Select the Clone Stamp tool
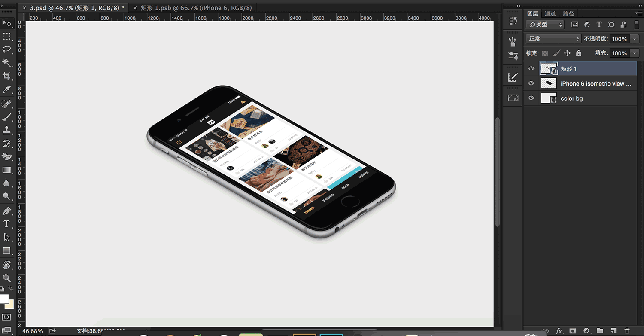Screen dimensions: 644x336 coord(7,130)
